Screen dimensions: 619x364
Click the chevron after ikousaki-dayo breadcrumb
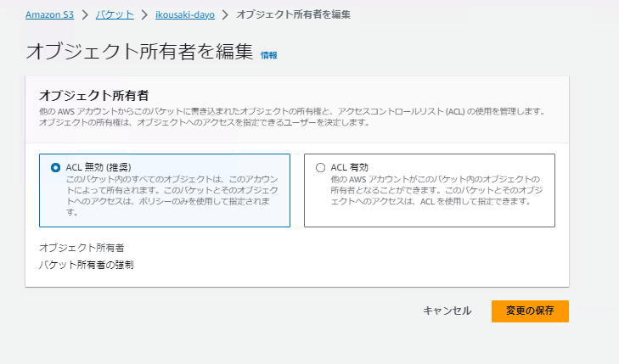pyautogui.click(x=225, y=15)
